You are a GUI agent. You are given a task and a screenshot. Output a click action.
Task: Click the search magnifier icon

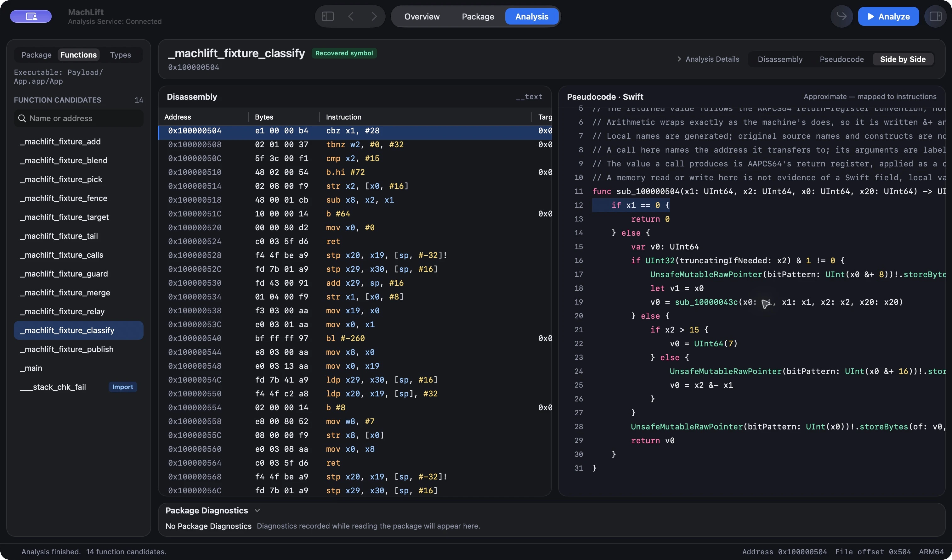click(22, 118)
